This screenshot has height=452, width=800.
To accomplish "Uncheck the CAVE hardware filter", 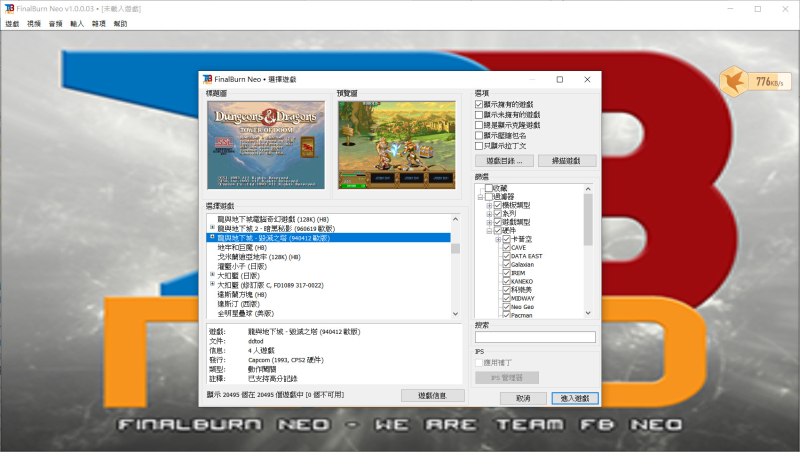I will (x=507, y=247).
